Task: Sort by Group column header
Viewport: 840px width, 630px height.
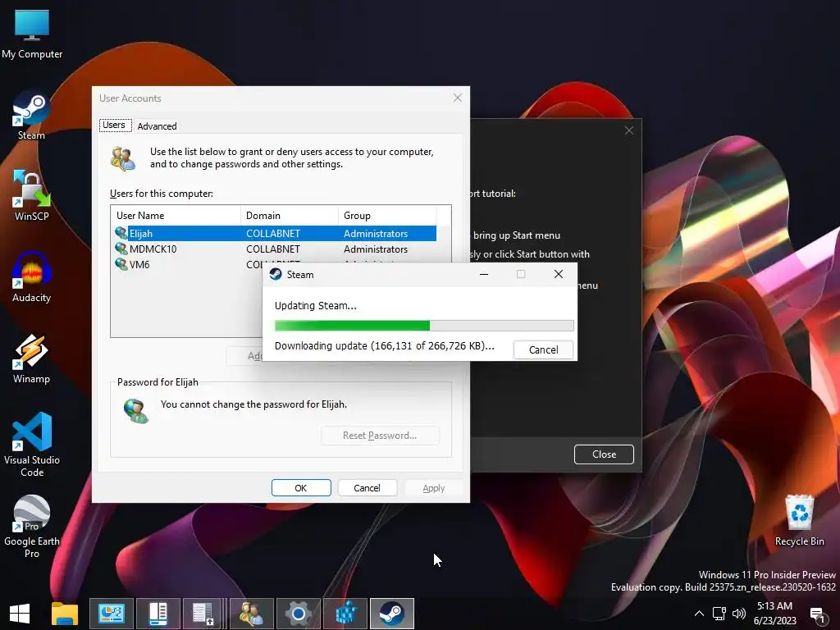Action: (x=387, y=216)
